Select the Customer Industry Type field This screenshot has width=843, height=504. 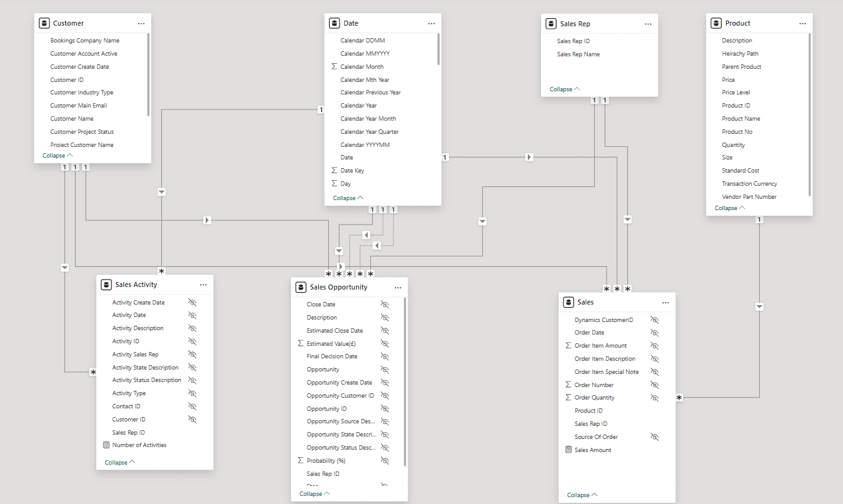[81, 93]
